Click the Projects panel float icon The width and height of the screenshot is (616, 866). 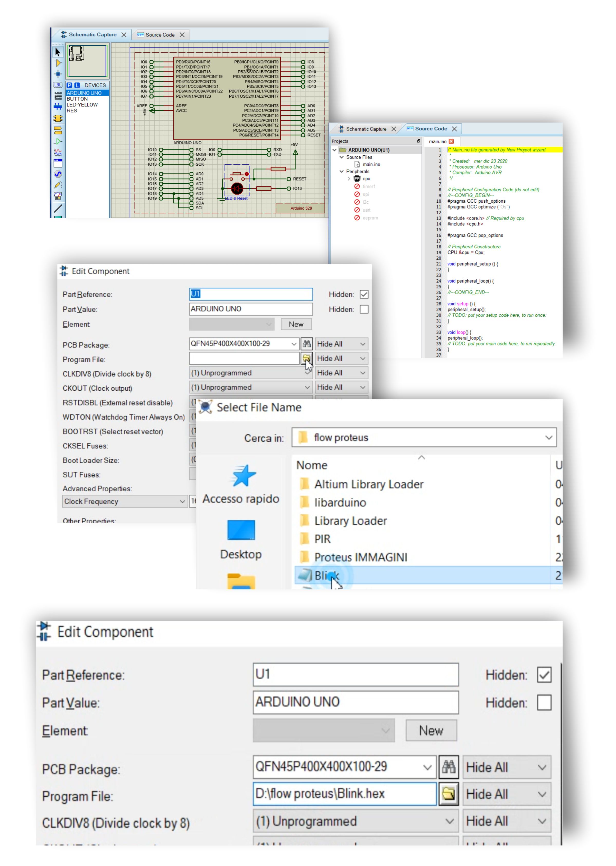(418, 141)
